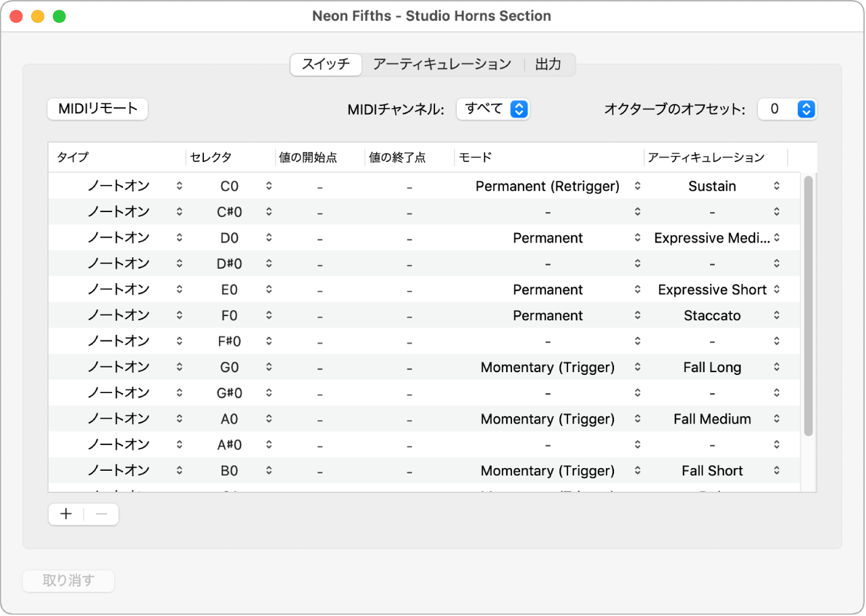Click the MIDIリモート button
This screenshot has width=866, height=616.
[x=97, y=109]
